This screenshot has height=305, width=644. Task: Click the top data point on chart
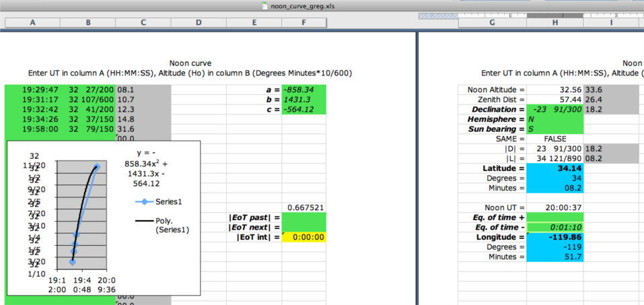tap(97, 166)
